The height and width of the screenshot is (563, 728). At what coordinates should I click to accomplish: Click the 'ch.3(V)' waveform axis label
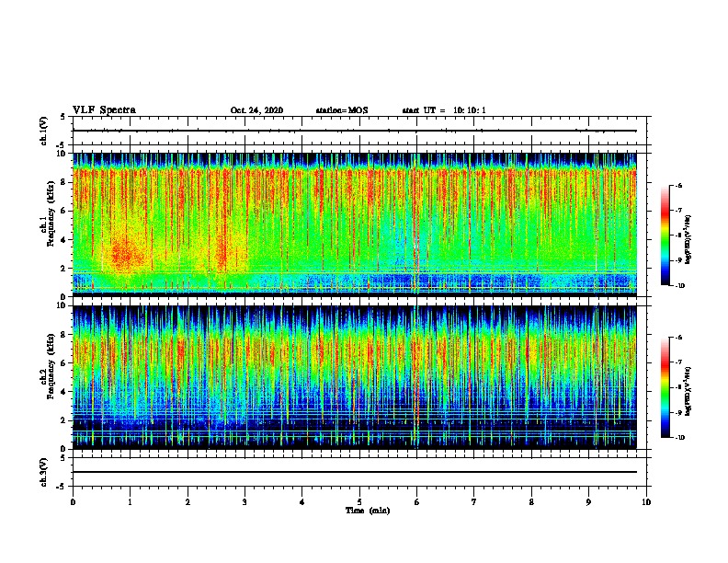pos(43,472)
